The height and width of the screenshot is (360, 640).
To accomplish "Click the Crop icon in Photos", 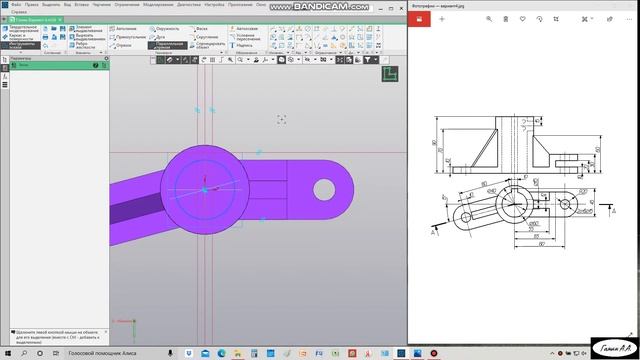I will click(556, 19).
